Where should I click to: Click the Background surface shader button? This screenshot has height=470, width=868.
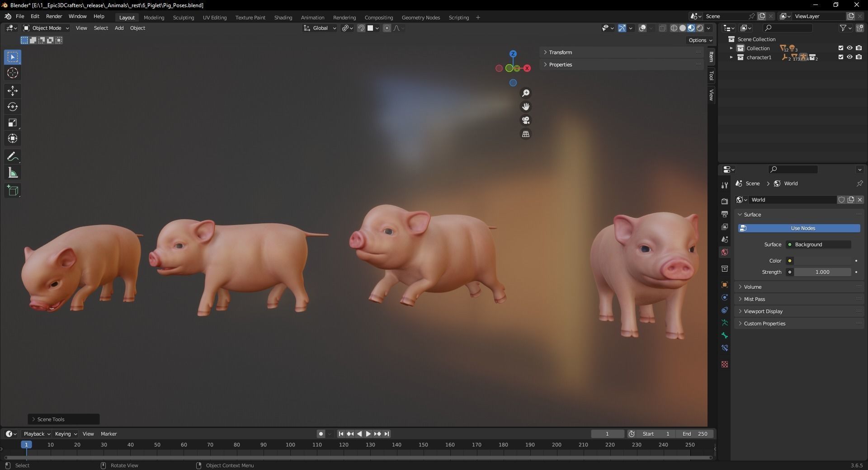point(819,244)
